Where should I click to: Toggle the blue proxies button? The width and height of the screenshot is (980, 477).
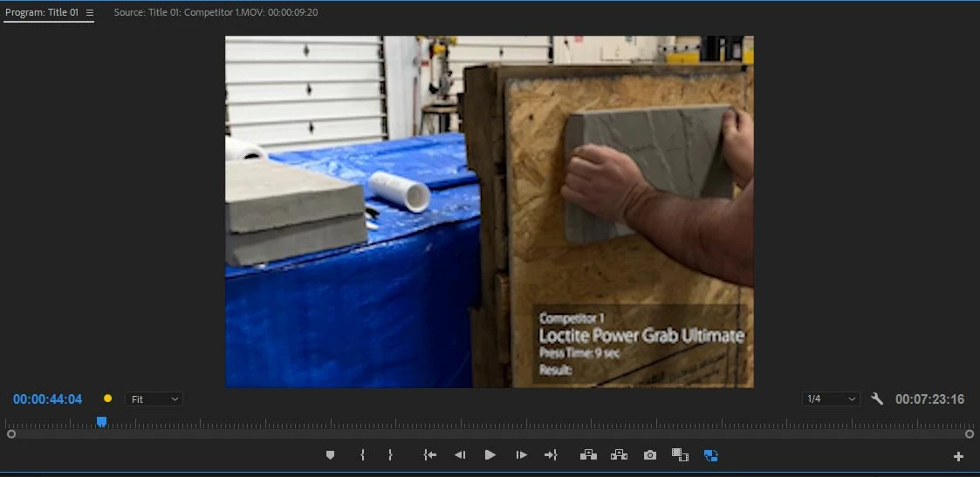tap(710, 455)
